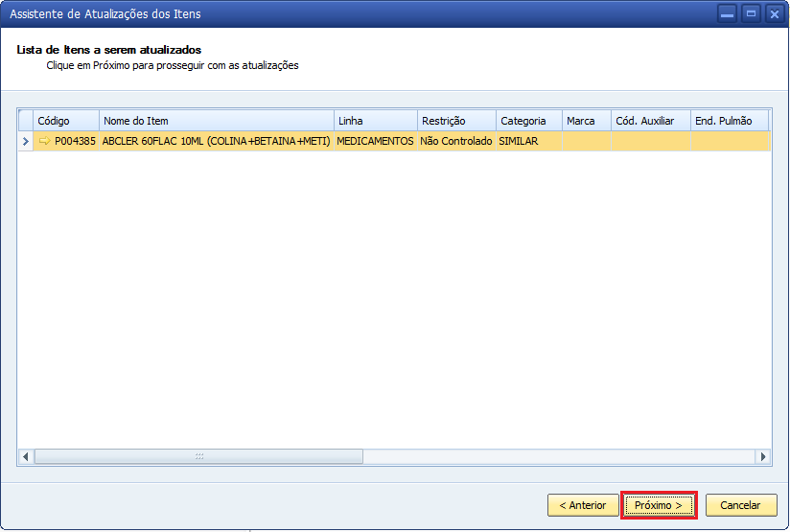Click the Restrição column header
790x532 pixels.
click(x=457, y=121)
